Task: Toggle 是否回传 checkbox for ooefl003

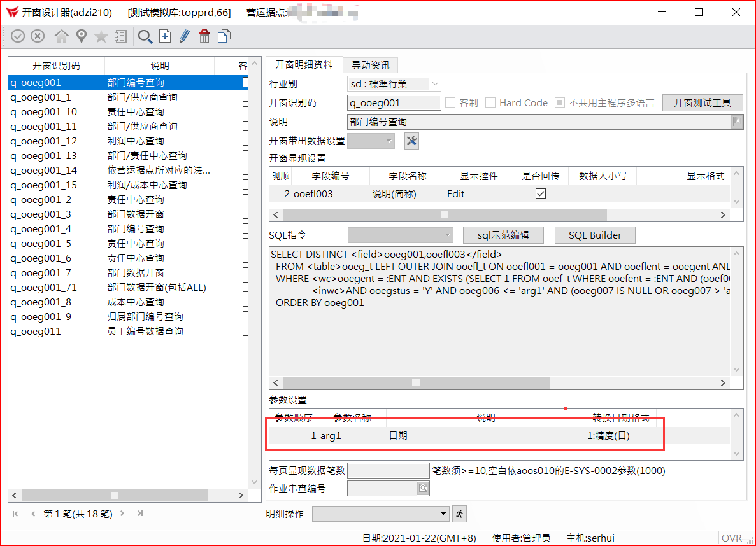Action: (x=541, y=193)
